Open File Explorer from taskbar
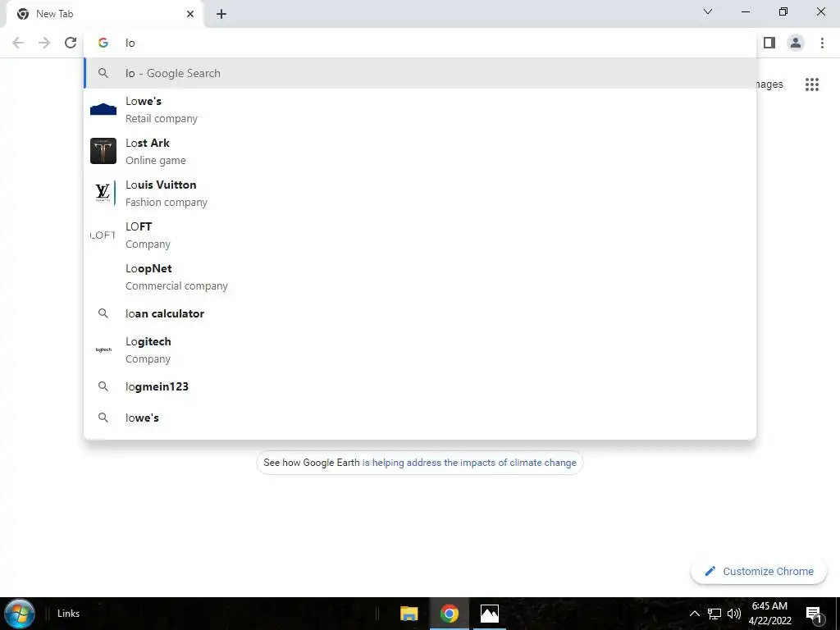Image resolution: width=840 pixels, height=630 pixels. 409,614
